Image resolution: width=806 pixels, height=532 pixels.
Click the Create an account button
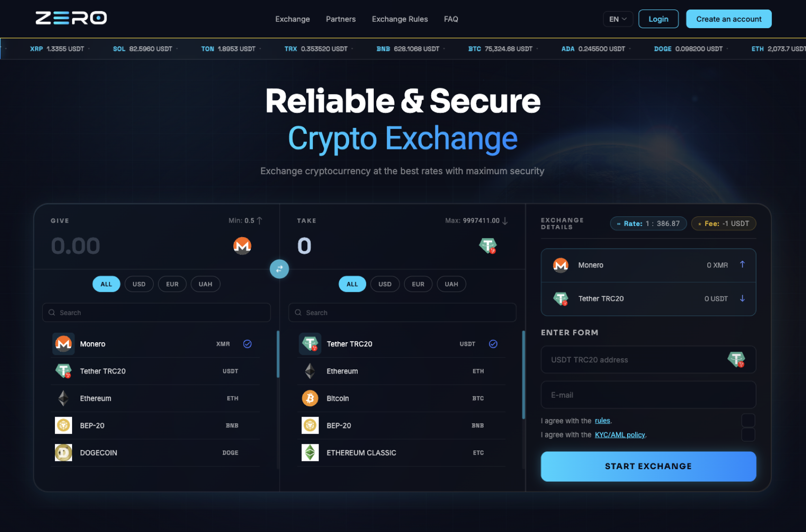point(729,19)
